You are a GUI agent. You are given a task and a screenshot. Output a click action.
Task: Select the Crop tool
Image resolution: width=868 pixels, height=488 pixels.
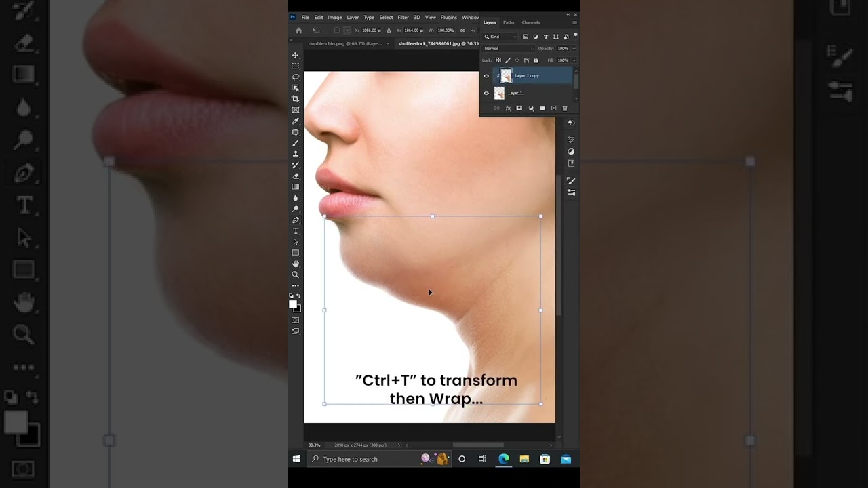tap(296, 99)
